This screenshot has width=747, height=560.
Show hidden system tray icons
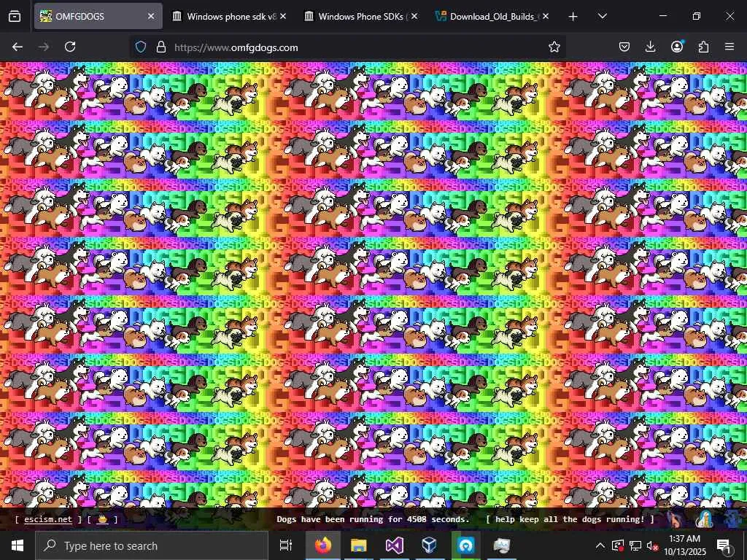600,545
